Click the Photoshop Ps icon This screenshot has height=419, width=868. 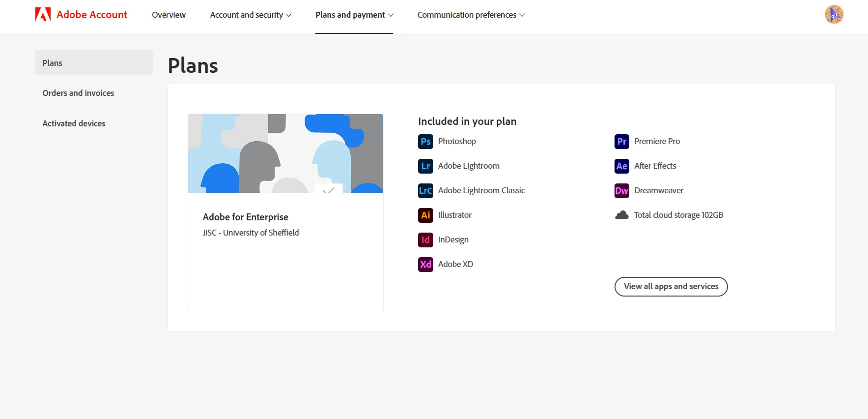click(425, 142)
